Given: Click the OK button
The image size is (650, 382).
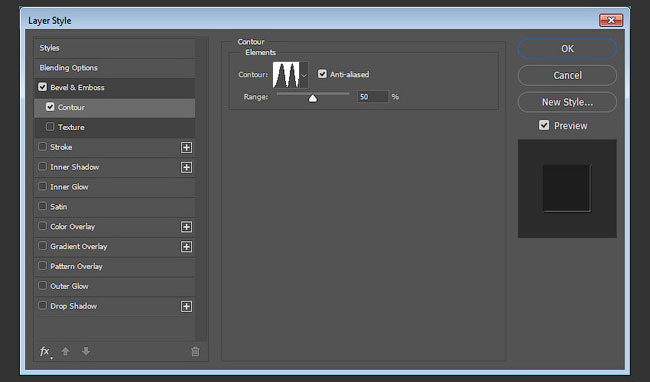Looking at the screenshot, I should [567, 49].
